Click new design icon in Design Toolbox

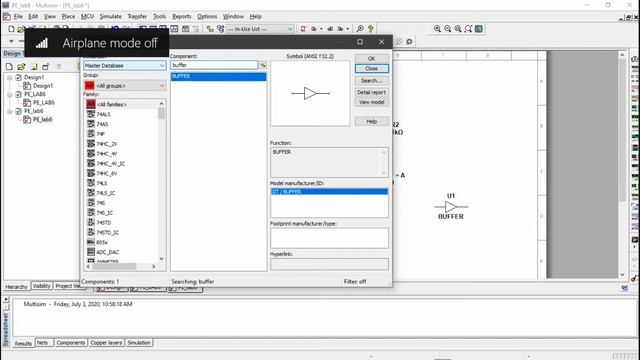click(9, 67)
